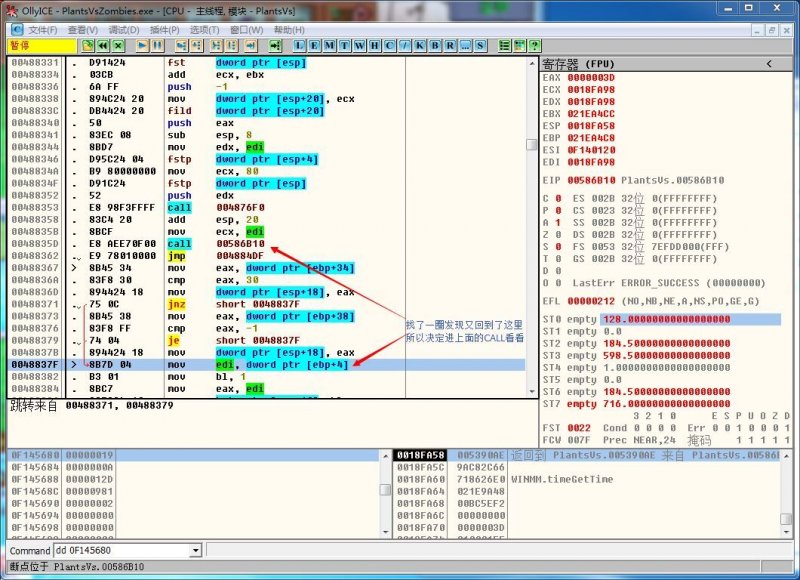The width and height of the screenshot is (800, 580).
Task: Open appearance options colored grid icon
Action: (x=519, y=46)
